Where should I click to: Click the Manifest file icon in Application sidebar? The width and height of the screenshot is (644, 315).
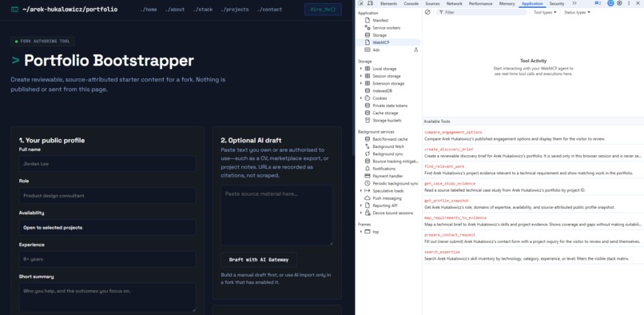tap(368, 20)
